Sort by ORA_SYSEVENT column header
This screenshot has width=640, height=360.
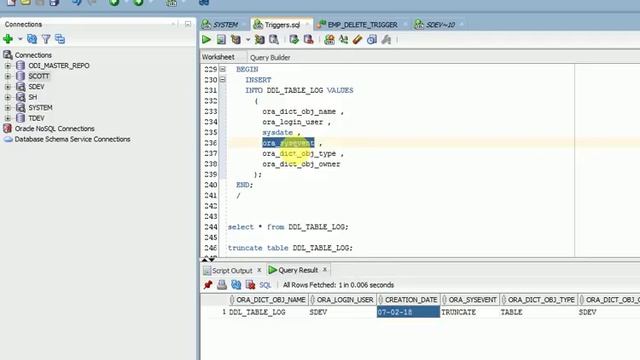point(470,300)
